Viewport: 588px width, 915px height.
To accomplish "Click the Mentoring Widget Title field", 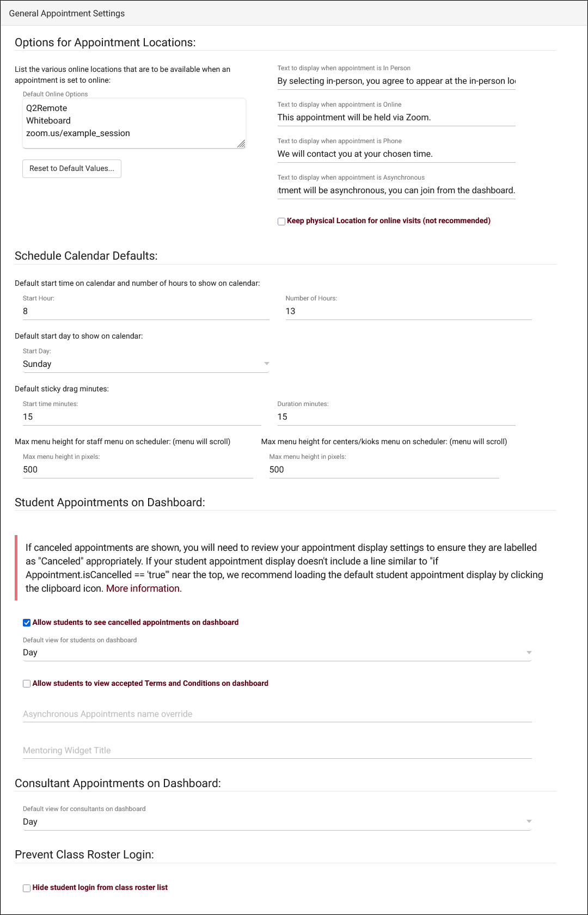I will tap(277, 751).
